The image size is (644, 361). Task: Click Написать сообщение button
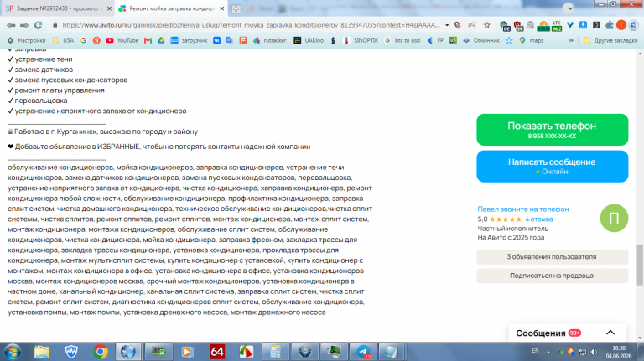(x=552, y=166)
